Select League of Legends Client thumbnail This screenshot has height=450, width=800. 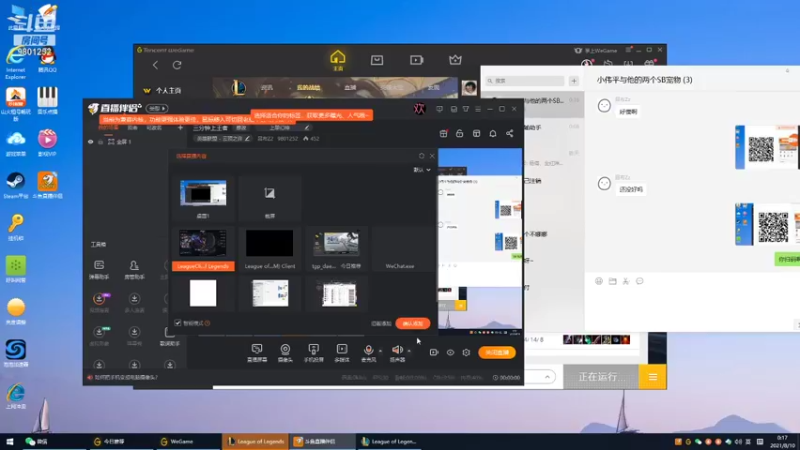click(269, 249)
